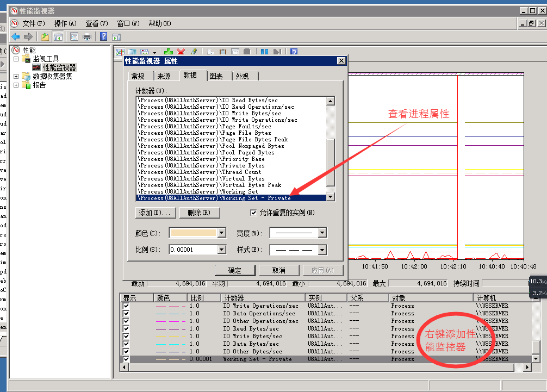Viewport: 547px width, 392px height.
Task: Click the 添加 button
Action: point(155,213)
